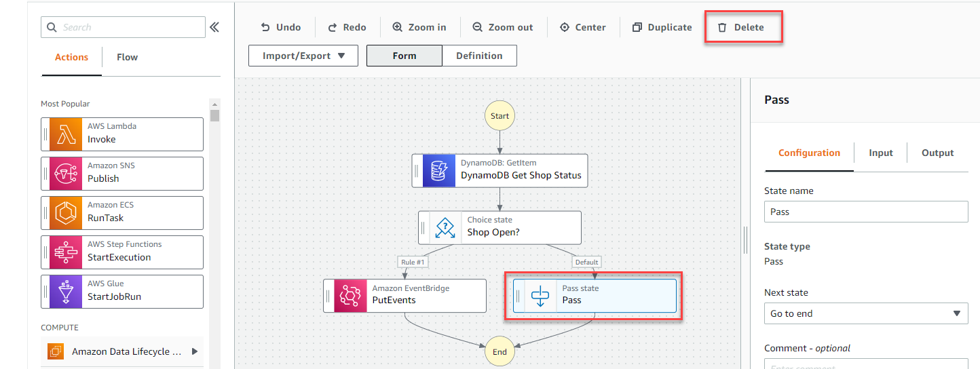Click the Amazon ECS RunTask icon

pos(66,213)
